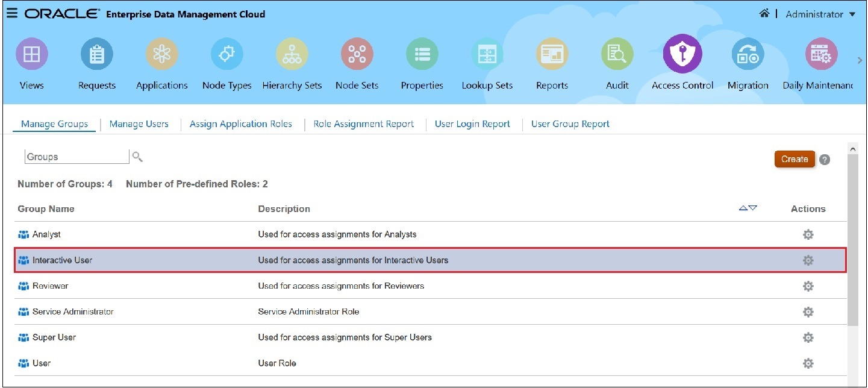
Task: Focus the Groups search field
Action: pos(77,157)
